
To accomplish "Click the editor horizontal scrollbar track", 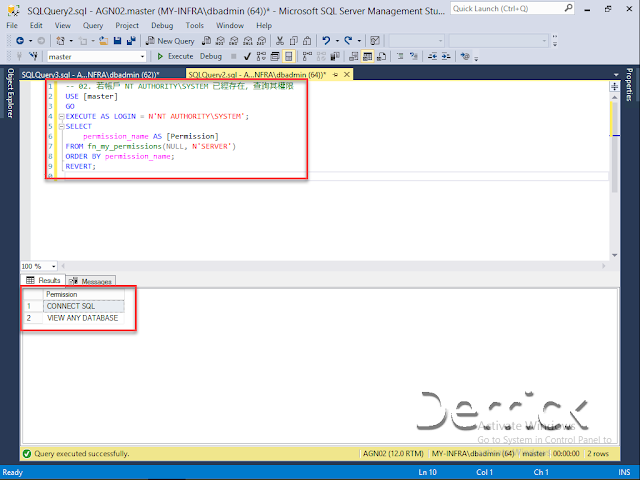I will 333,266.
